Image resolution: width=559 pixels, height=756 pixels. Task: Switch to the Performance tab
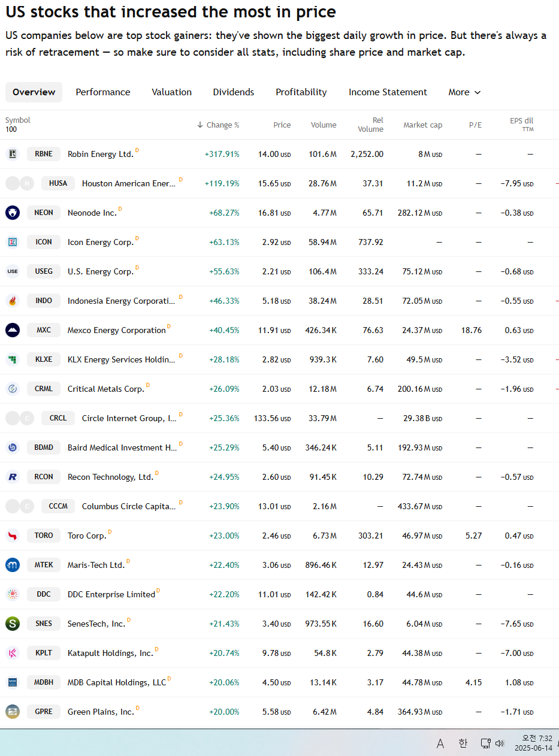tap(103, 92)
